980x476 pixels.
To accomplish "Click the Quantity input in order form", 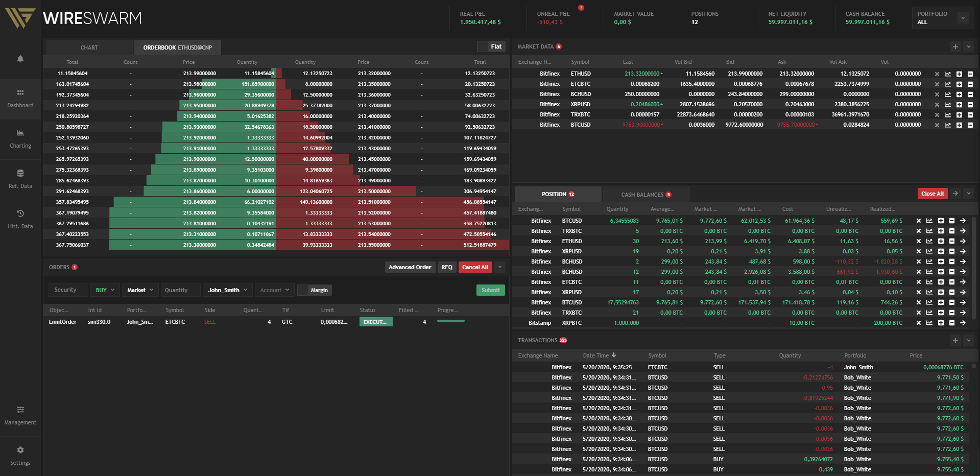I will [181, 290].
